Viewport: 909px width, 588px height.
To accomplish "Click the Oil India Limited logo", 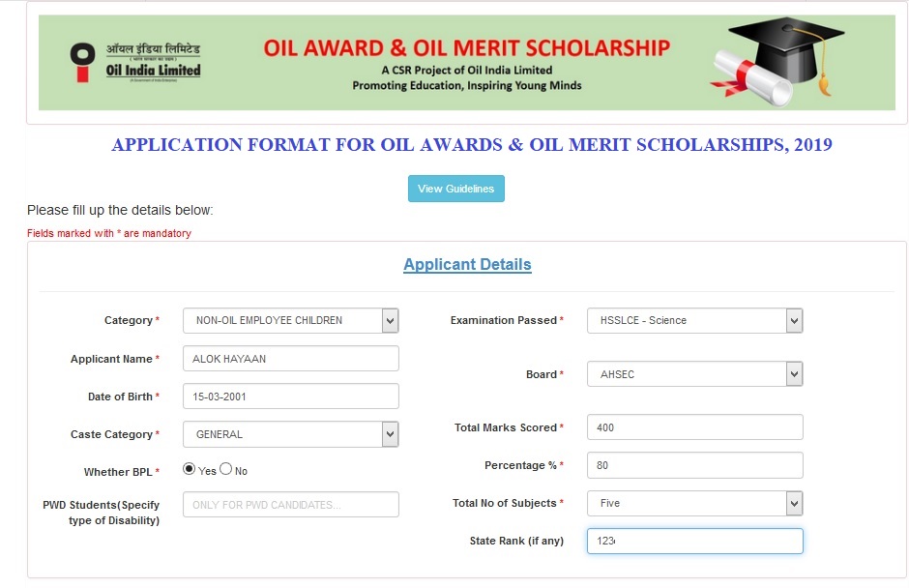I will (x=135, y=62).
